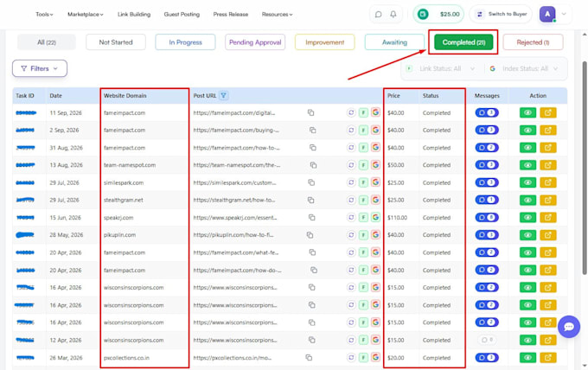Select the Completed (21) tab

[463, 42]
